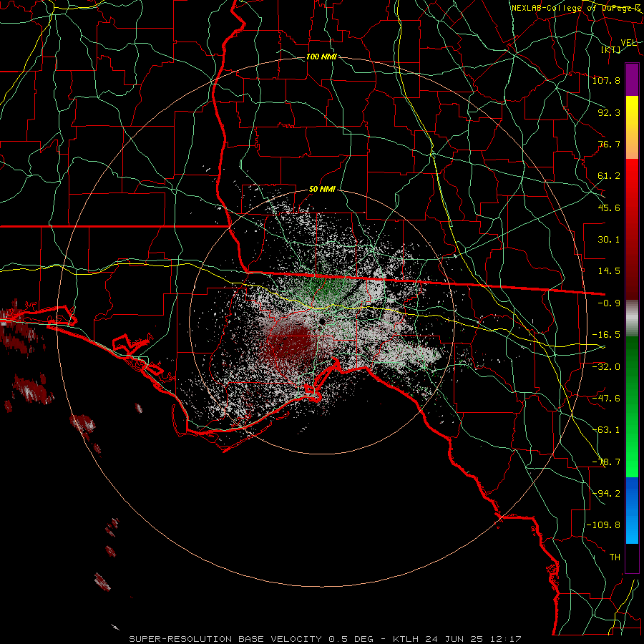The image size is (644, 644).
Task: Click the TH label on the legend
Action: pos(615,557)
